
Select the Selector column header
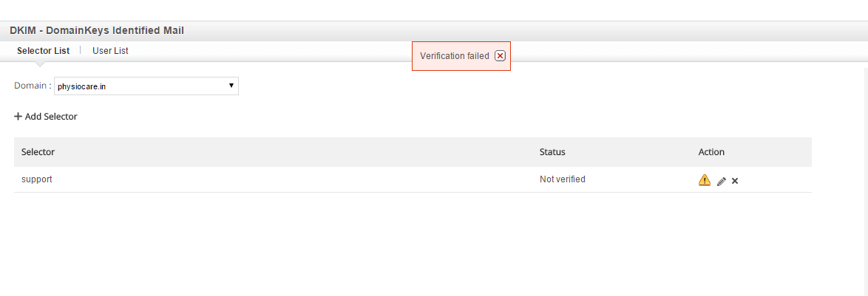pos(38,152)
